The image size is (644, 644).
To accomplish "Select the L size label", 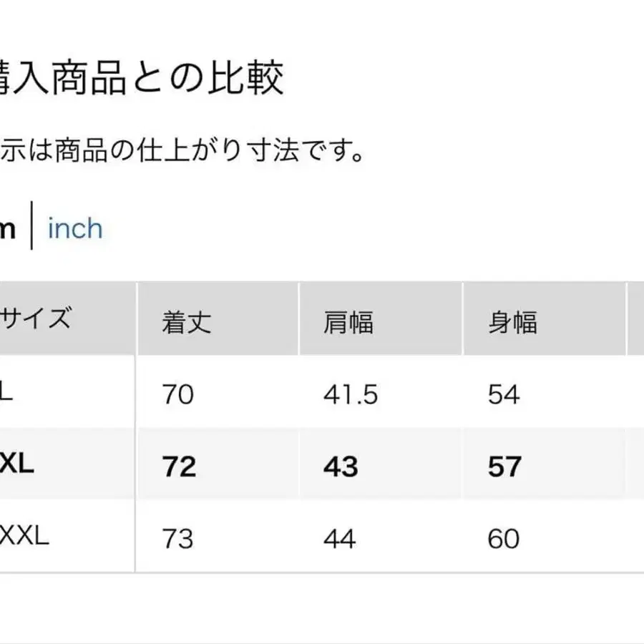I will click(7, 393).
